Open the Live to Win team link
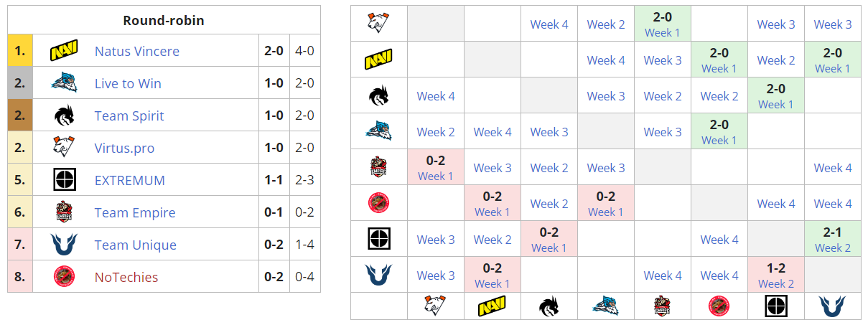Viewport: 868px width, 325px height. (x=128, y=84)
